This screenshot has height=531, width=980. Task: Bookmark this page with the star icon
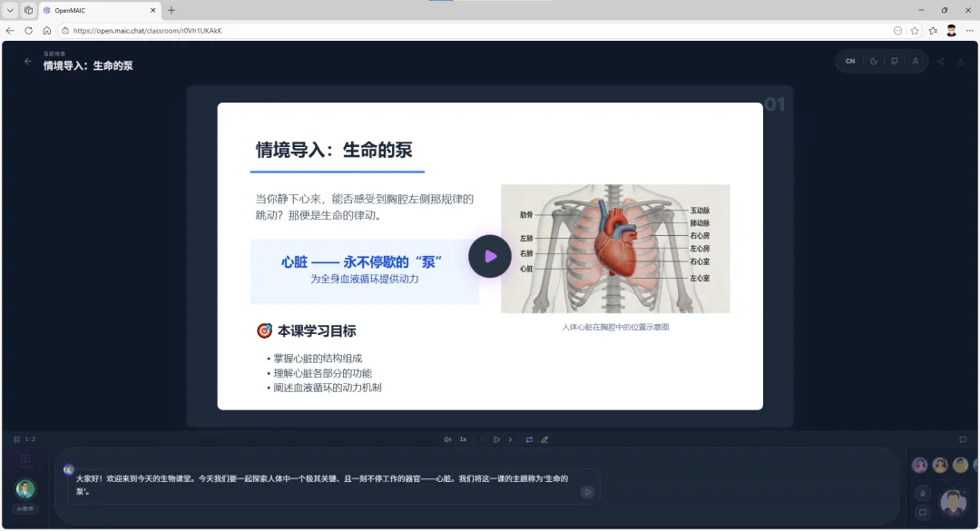(x=915, y=31)
